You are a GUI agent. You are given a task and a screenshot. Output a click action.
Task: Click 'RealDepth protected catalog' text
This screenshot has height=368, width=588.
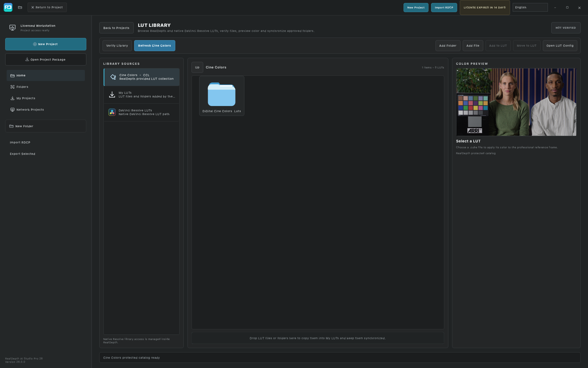pyautogui.click(x=476, y=153)
